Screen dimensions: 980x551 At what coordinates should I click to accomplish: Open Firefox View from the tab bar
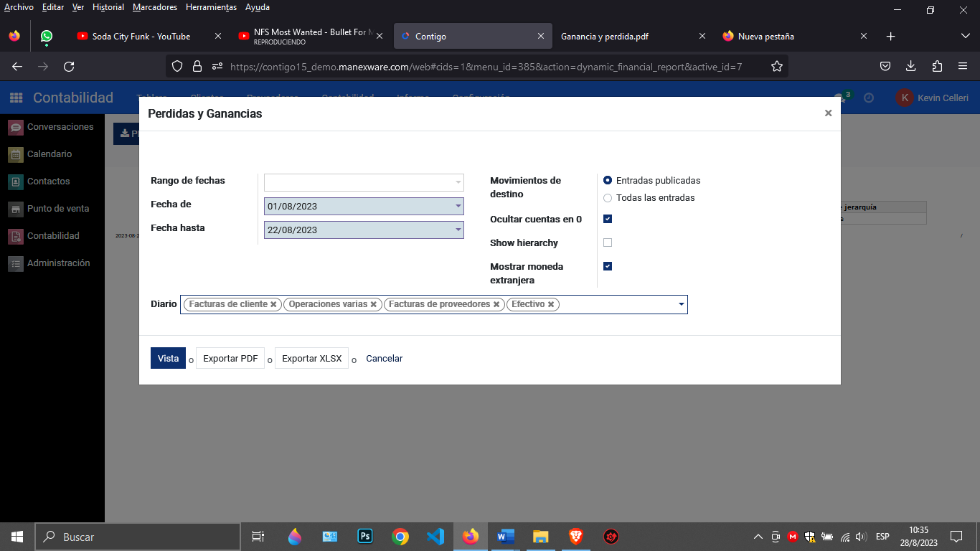click(14, 36)
